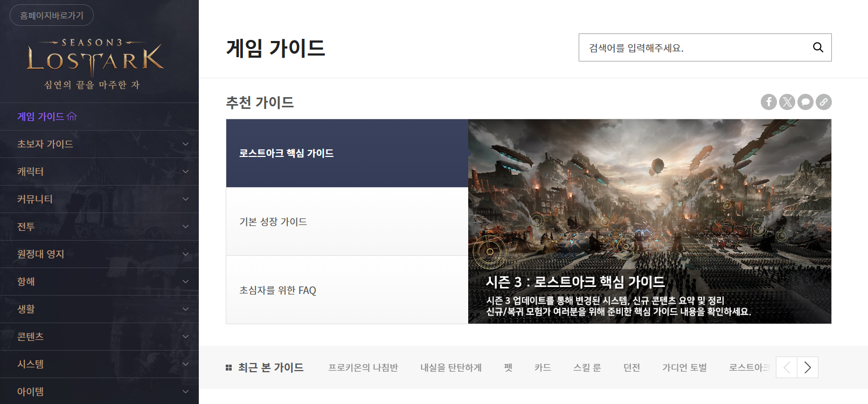Open recent guide 던전
868x404 pixels.
point(631,367)
